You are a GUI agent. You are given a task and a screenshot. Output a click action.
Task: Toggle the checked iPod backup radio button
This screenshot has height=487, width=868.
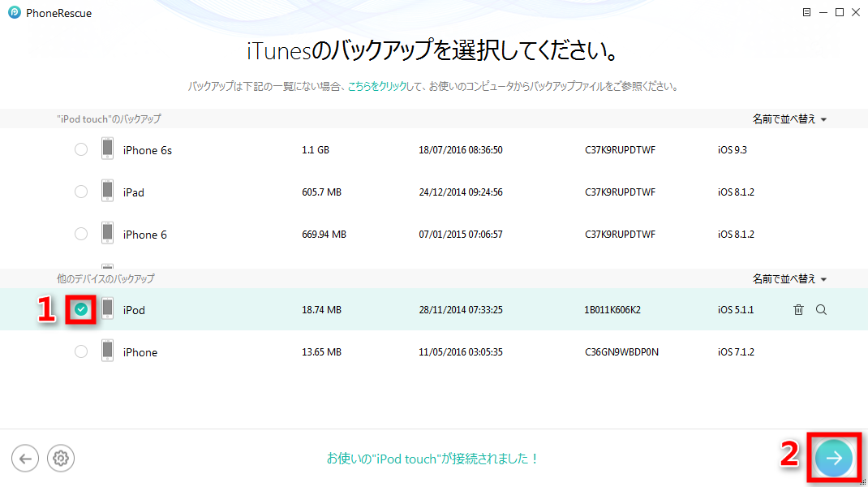point(81,309)
